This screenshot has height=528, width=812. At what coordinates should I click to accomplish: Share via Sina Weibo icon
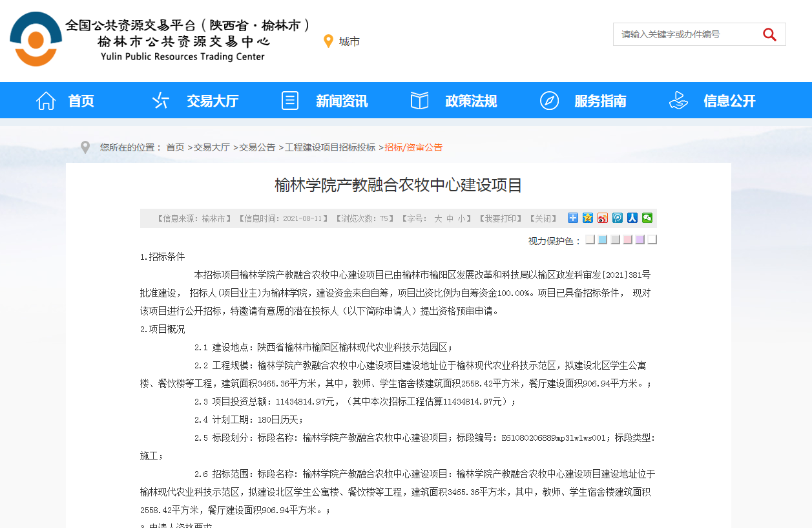click(602, 218)
